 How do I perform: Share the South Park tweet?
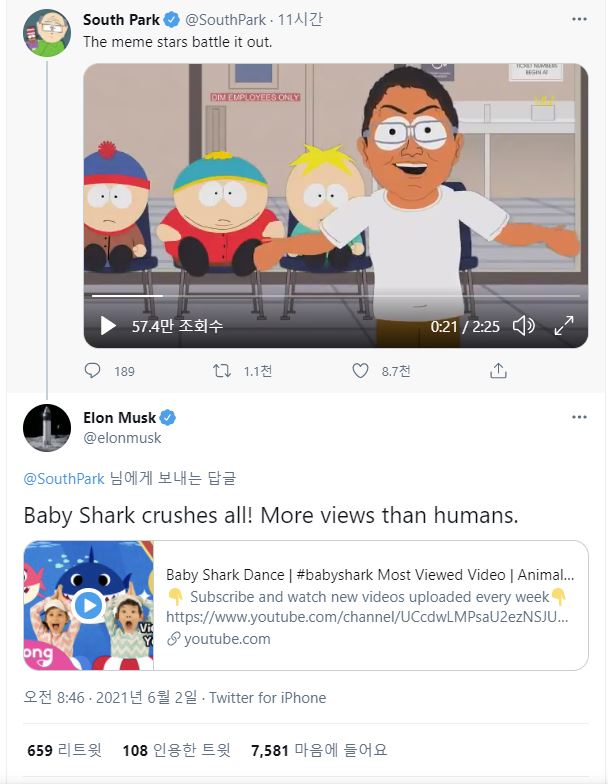[x=498, y=371]
